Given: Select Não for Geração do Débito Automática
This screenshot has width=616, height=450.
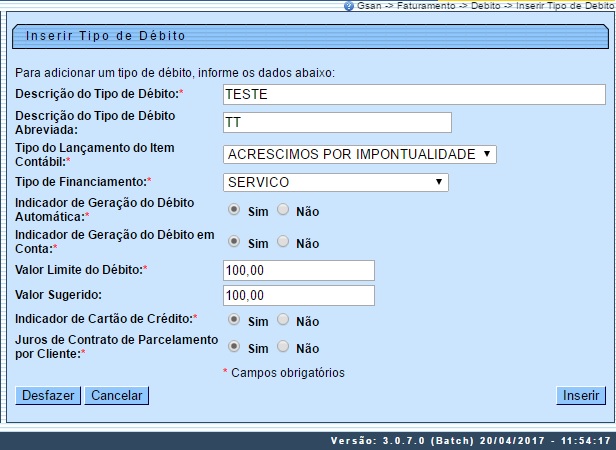Looking at the screenshot, I should pos(282,210).
